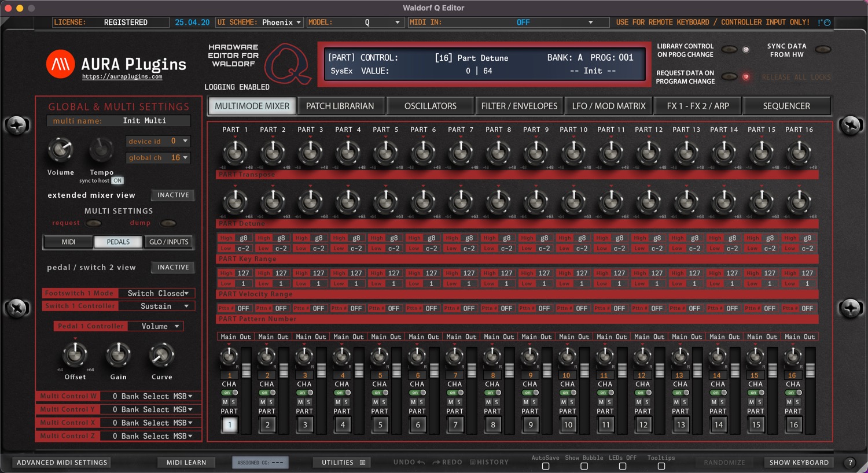
Task: Mute channel 2 with its M button
Action: click(x=263, y=402)
